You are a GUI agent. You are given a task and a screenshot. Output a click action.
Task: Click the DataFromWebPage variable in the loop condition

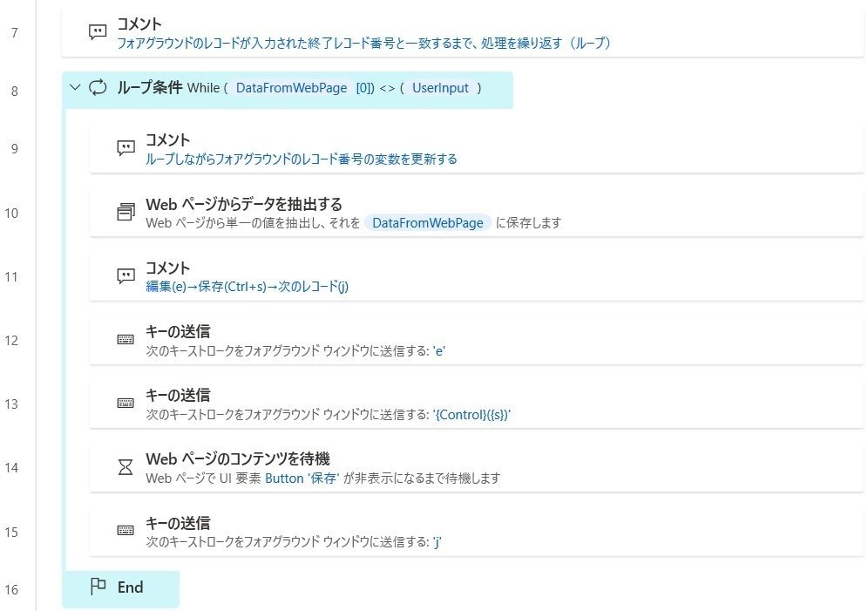(x=291, y=88)
